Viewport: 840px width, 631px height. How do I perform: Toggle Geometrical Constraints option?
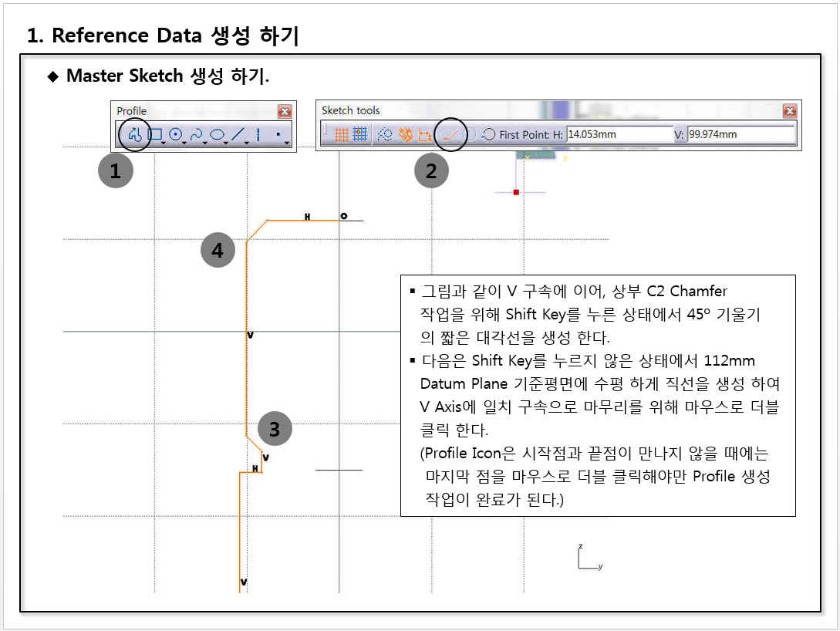(406, 134)
